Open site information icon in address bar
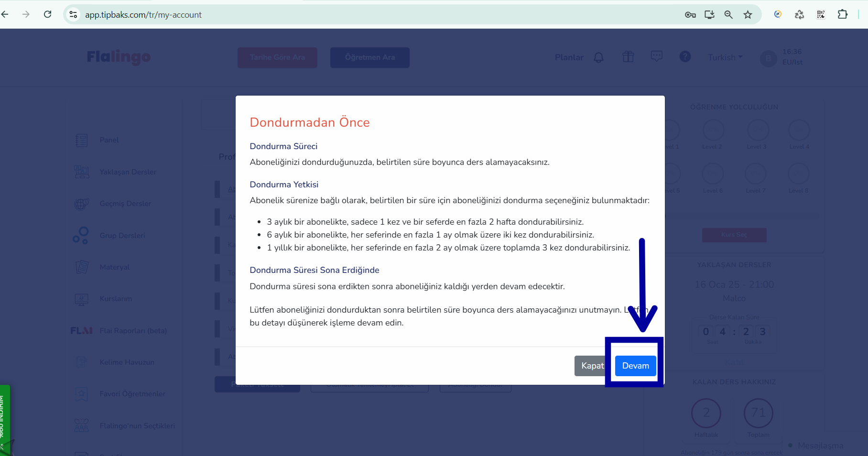Screen dimensions: 868x456 73,15
